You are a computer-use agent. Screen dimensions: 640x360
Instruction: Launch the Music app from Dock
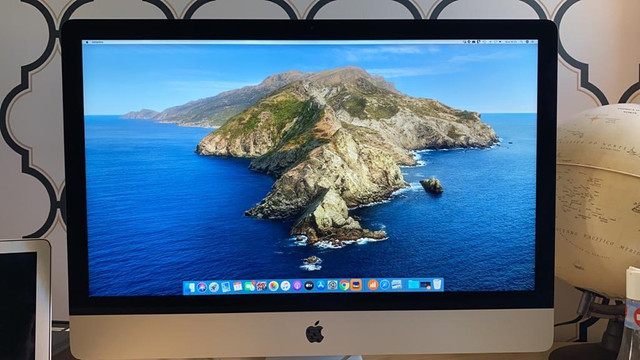coord(285,286)
